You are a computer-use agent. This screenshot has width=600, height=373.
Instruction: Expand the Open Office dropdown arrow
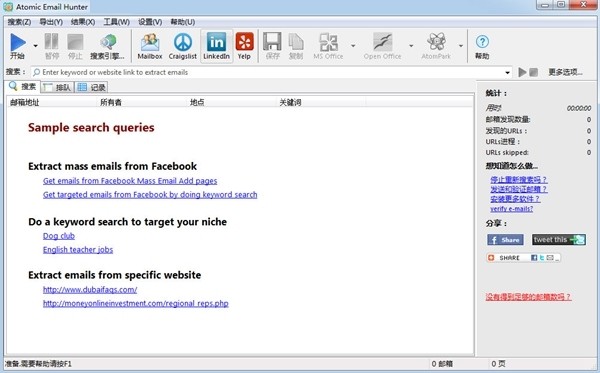click(x=411, y=46)
